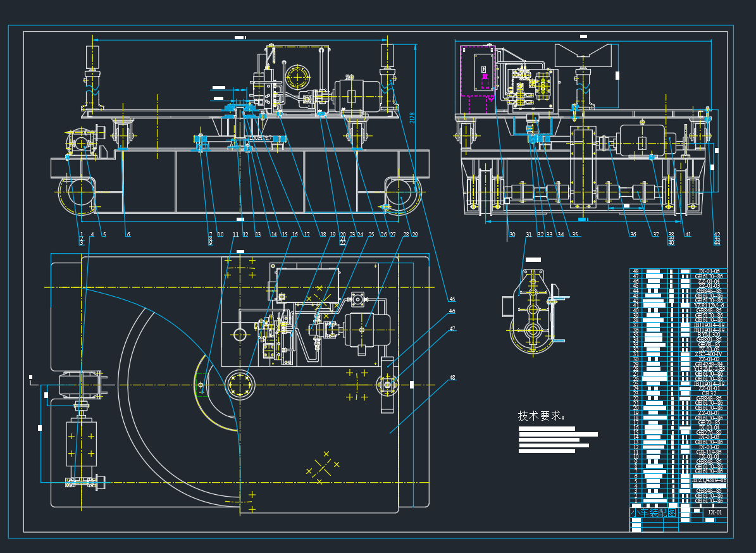Image resolution: width=756 pixels, height=553 pixels.
Task: Select parts list code ZZ-01-04
Action: point(709,281)
